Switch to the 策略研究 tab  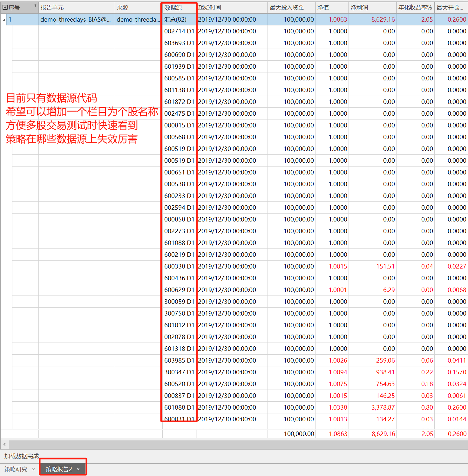[16, 469]
